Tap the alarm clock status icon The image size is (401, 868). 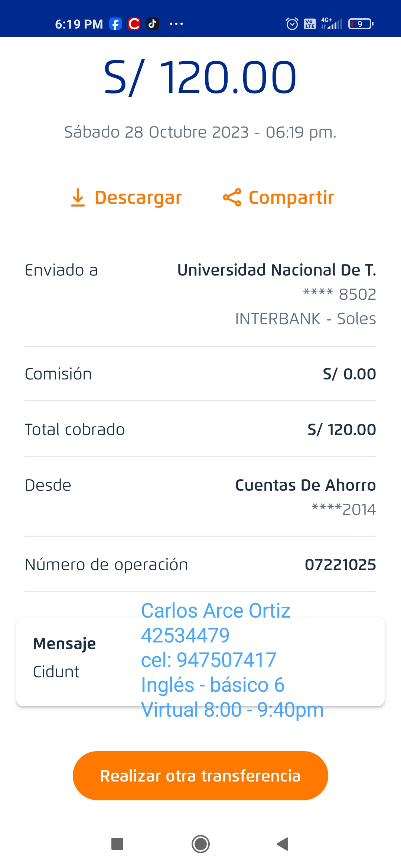[292, 24]
